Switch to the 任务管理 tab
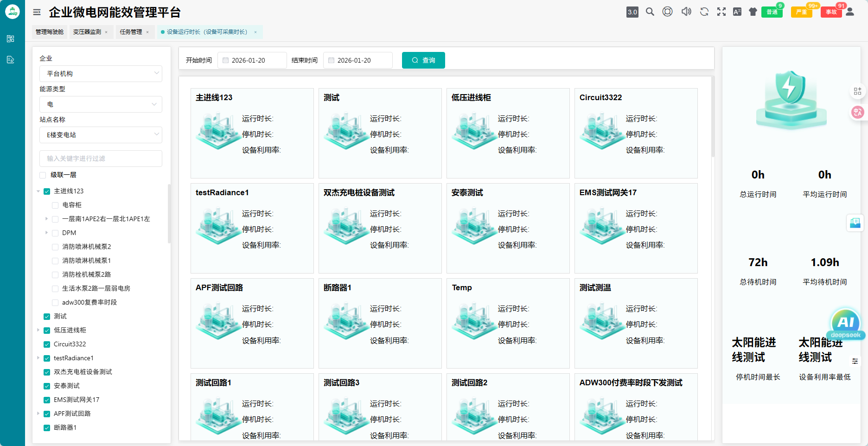 (131, 32)
